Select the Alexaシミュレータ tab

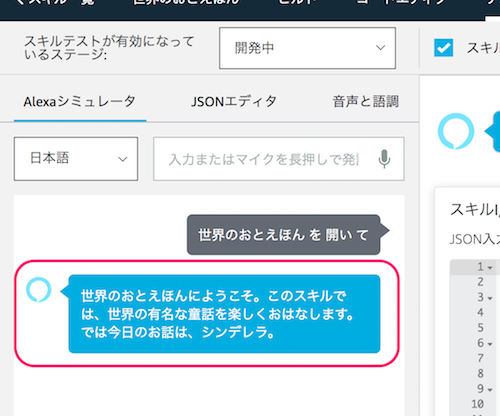point(80,101)
